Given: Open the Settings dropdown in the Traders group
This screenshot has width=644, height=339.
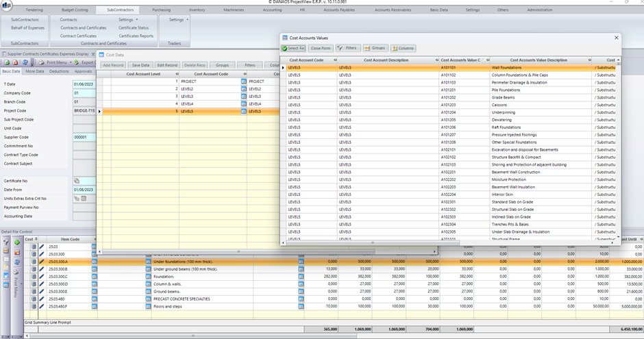Looking at the screenshot, I should [x=179, y=20].
